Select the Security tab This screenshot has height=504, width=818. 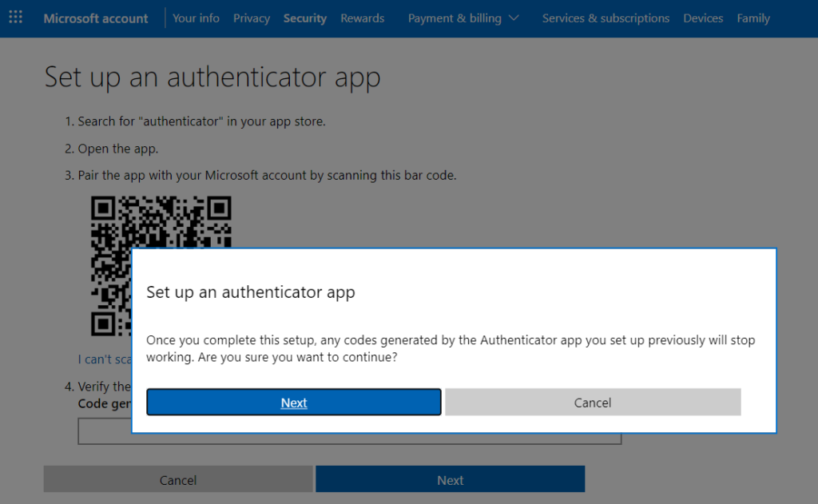[305, 18]
